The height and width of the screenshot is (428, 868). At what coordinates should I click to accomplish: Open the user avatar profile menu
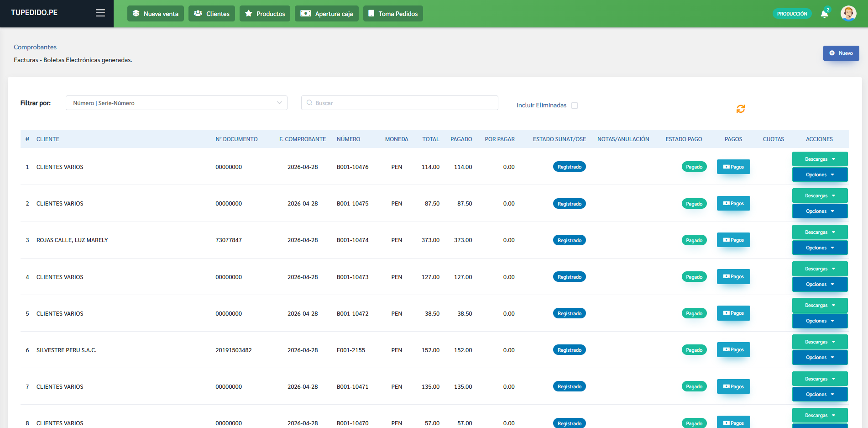click(x=848, y=13)
